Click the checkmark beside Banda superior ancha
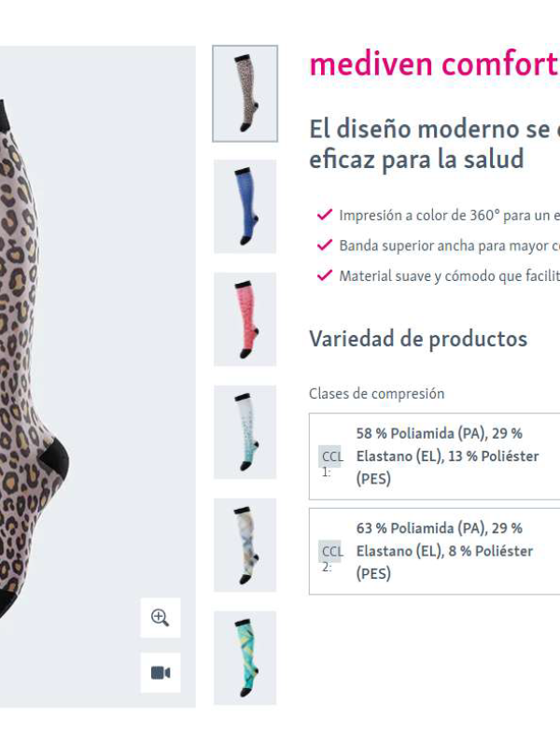The width and height of the screenshot is (560, 744). (325, 246)
